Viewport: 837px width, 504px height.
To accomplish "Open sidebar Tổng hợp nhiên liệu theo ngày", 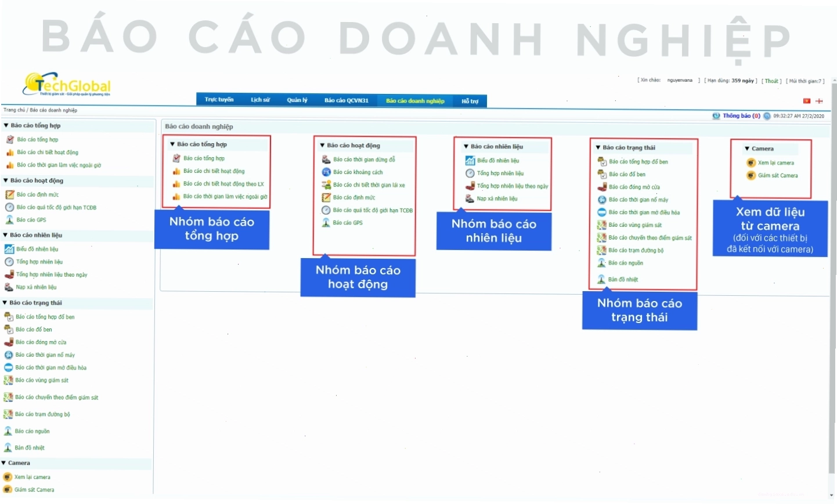I will point(52,275).
